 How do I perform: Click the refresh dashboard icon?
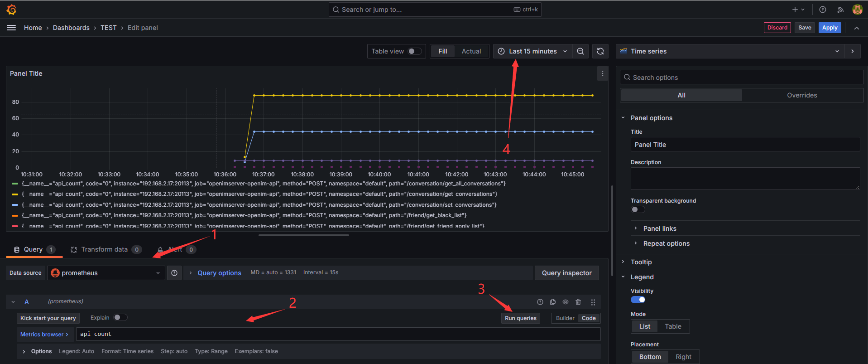600,51
